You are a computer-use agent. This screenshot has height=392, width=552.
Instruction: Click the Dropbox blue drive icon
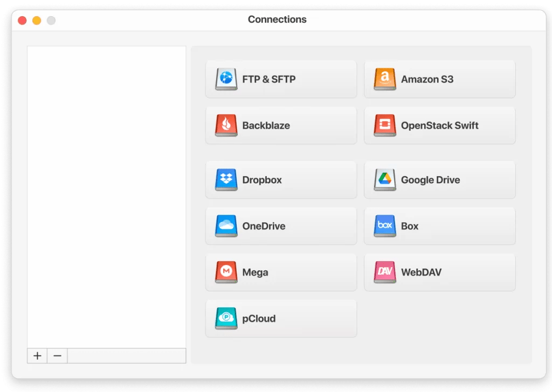(226, 180)
